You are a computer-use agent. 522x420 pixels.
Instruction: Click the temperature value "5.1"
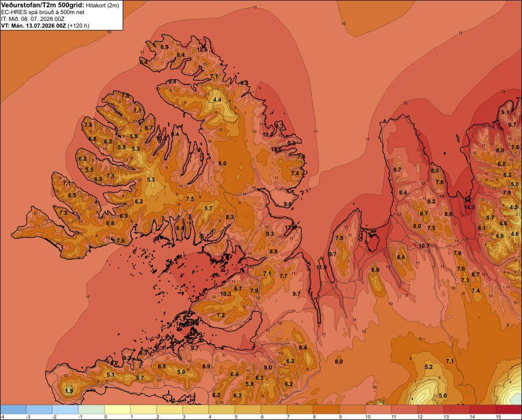tap(111, 375)
